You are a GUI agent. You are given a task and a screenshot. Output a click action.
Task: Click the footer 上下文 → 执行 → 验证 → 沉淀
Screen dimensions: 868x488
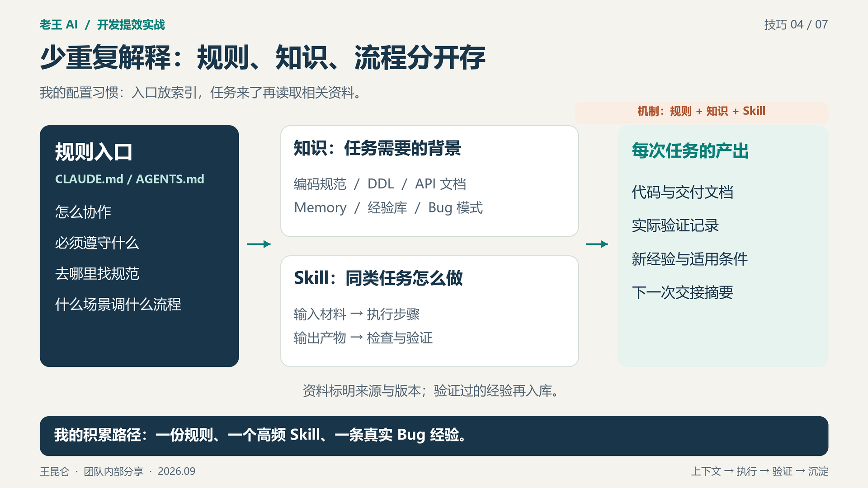(759, 471)
